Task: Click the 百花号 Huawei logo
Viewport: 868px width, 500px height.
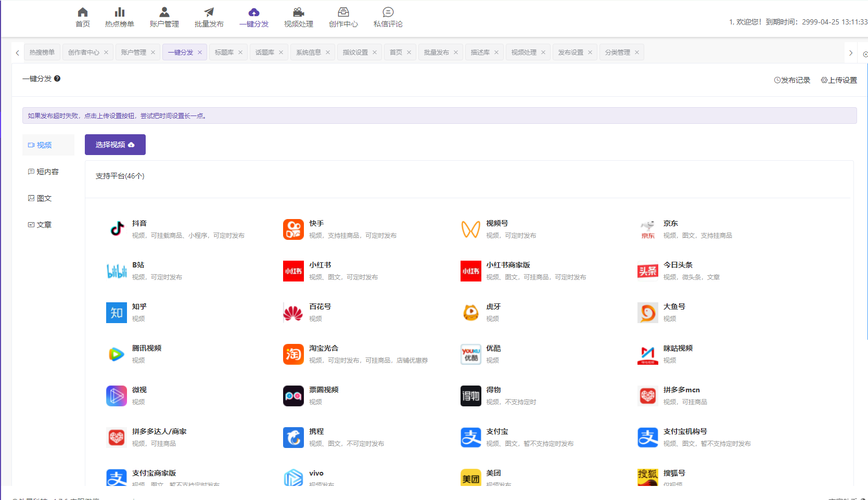Action: [x=293, y=313]
